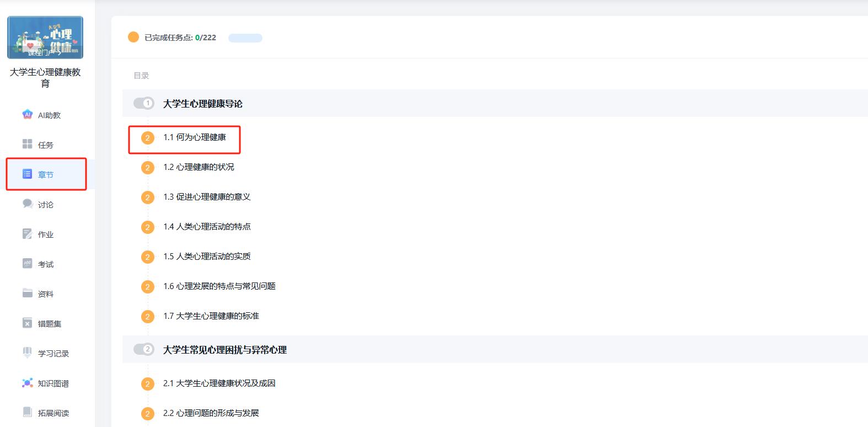The width and height of the screenshot is (868, 427).
Task: Open the 考试 exam icon
Action: point(28,264)
